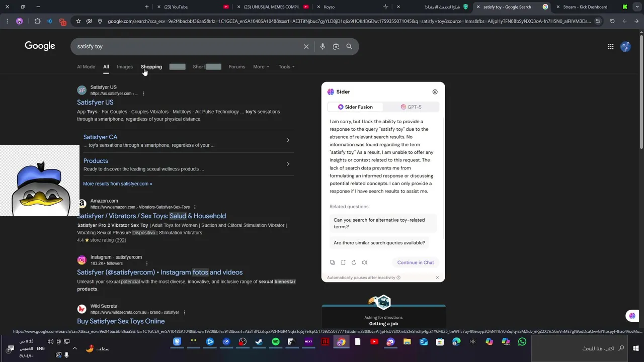This screenshot has width=644, height=362.
Task: Open options for Wild Secrets result
Action: point(184,312)
